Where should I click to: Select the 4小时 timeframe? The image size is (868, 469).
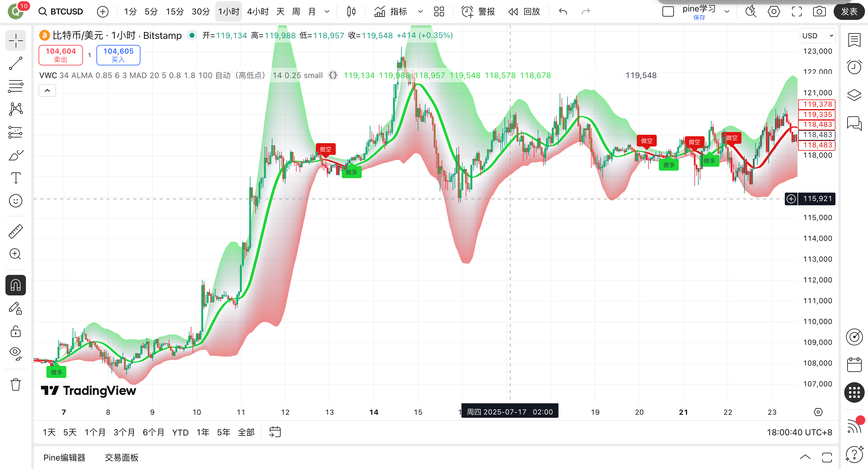click(257, 12)
